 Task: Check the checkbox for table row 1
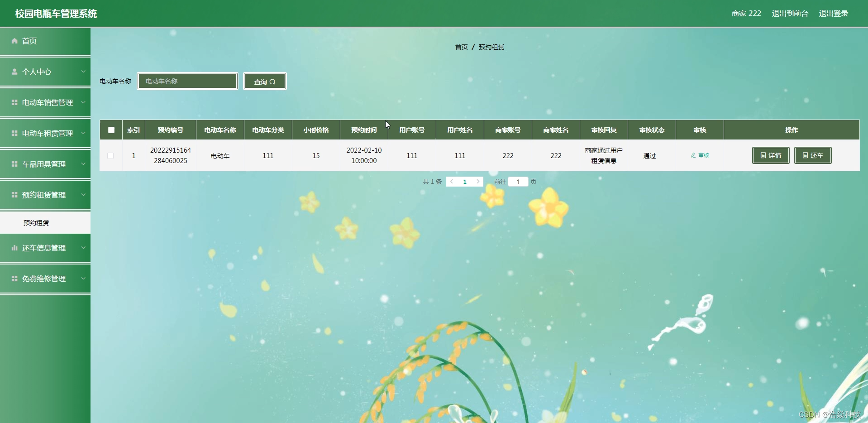click(x=111, y=156)
